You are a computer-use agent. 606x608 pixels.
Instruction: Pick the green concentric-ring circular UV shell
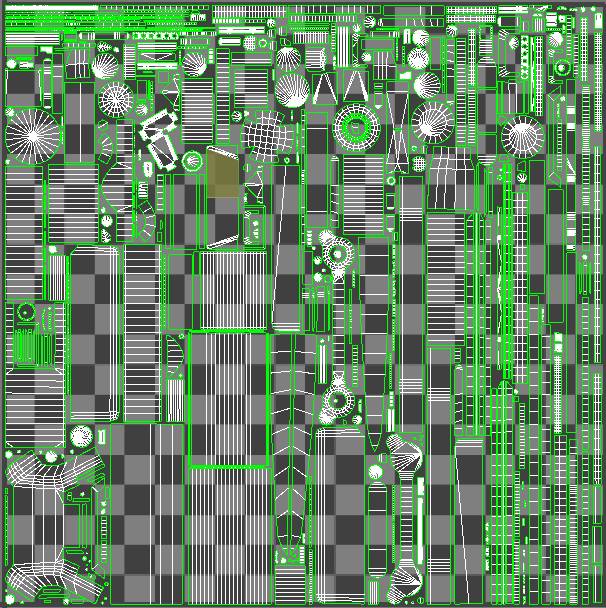356,126
